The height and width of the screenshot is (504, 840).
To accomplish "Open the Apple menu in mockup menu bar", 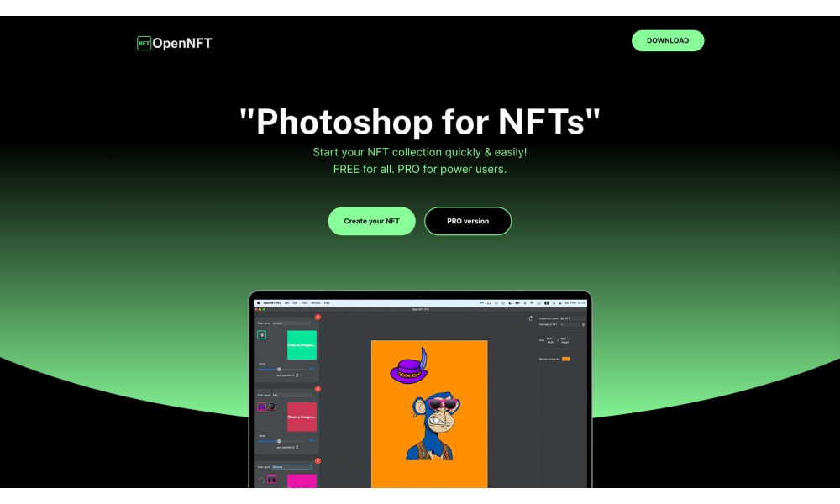I will (258, 303).
